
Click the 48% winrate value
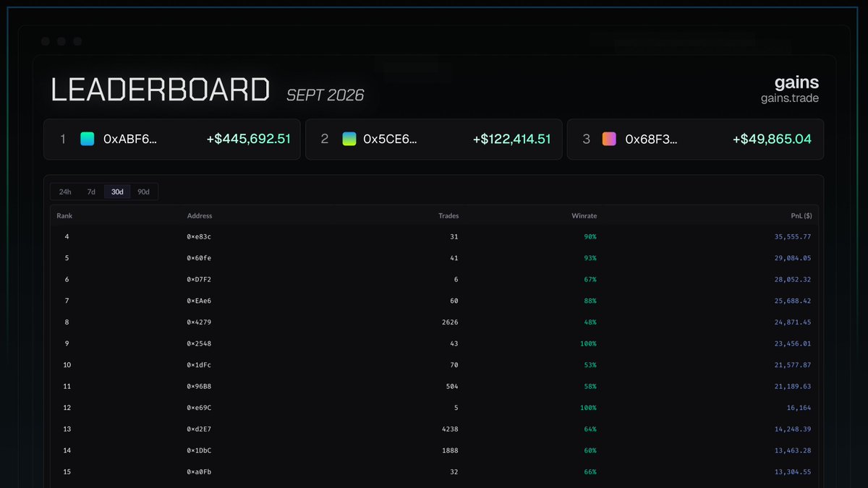coord(590,322)
